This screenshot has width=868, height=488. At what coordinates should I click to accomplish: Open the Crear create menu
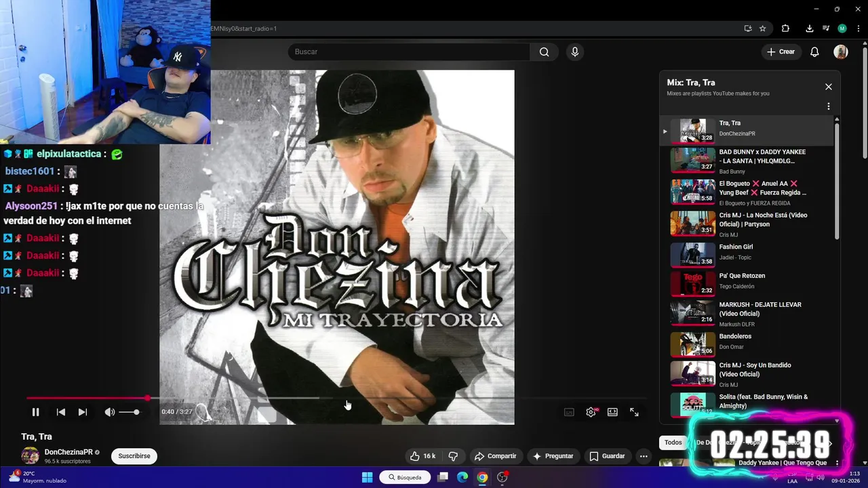pos(781,52)
